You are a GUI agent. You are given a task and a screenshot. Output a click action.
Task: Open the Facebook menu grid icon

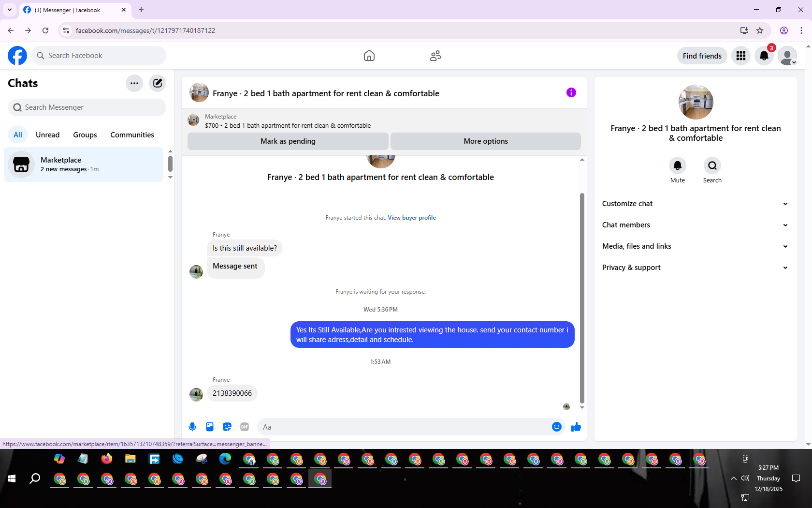tap(741, 56)
